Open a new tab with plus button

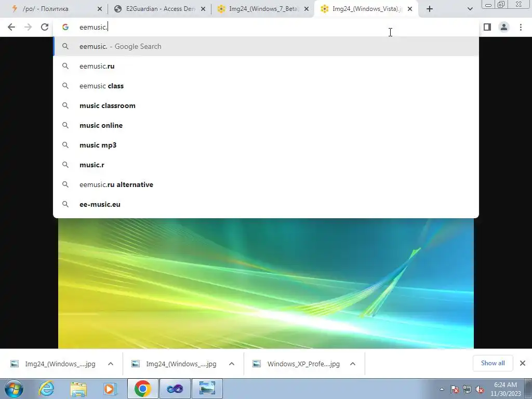coord(430,9)
